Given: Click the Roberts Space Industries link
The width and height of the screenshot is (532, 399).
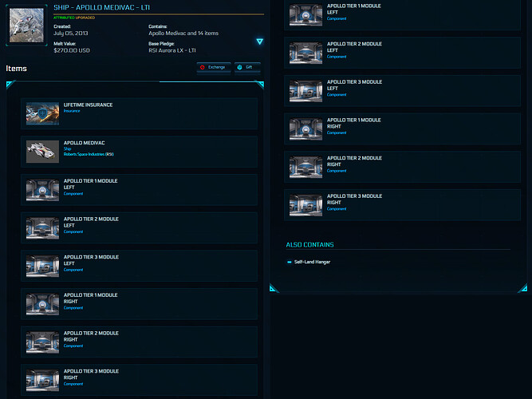Looking at the screenshot, I should click(88, 154).
